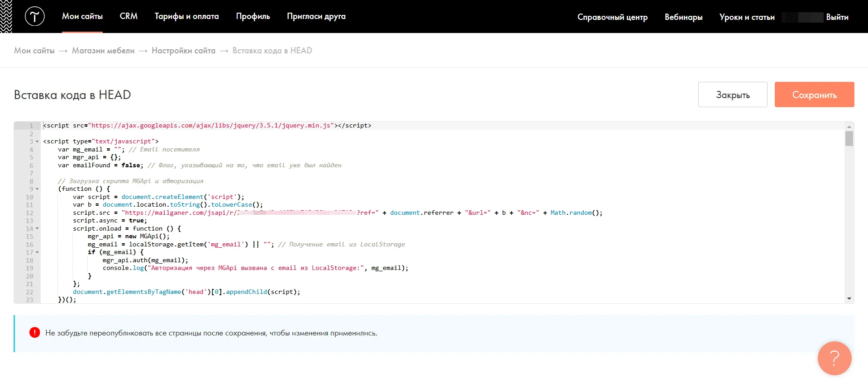This screenshot has width=868, height=392.
Task: Click the Tilda logo icon
Action: [34, 17]
